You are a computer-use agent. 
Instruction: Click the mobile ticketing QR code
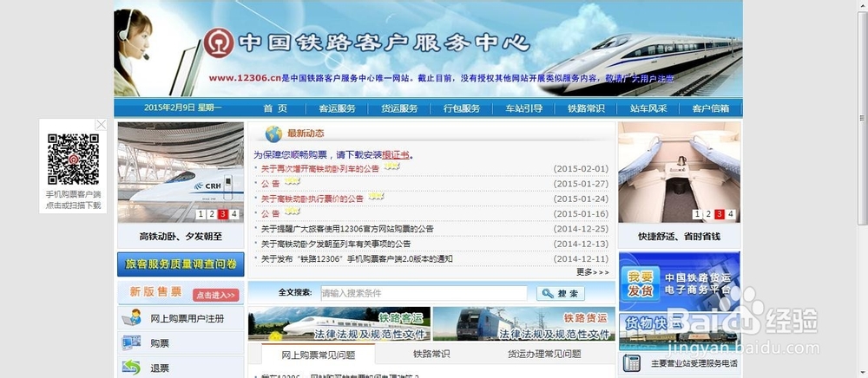coord(73,160)
